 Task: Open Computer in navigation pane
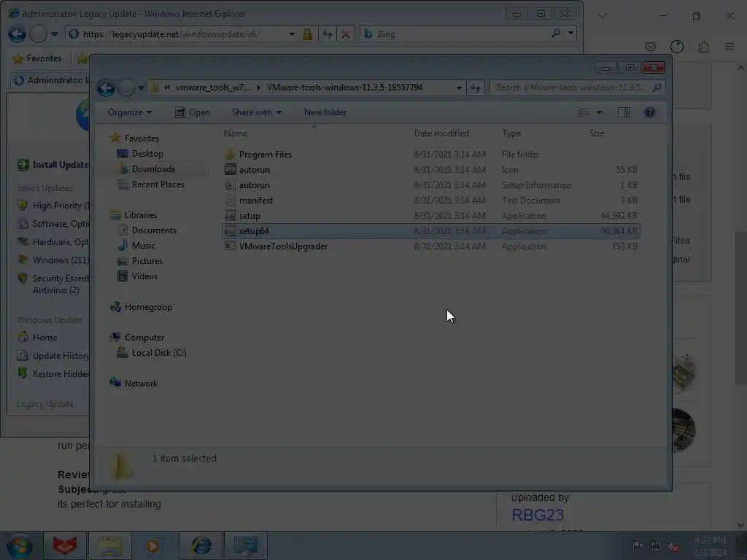[x=144, y=338]
